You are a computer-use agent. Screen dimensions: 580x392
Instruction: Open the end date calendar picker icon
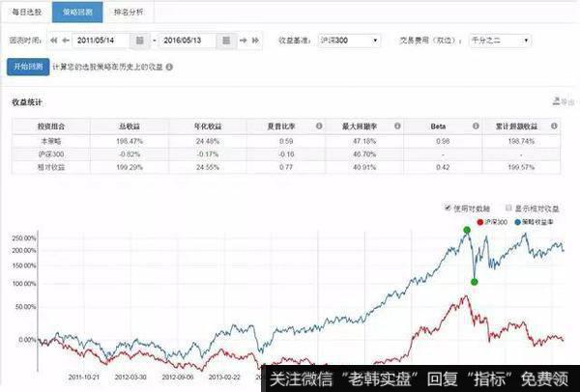pos(226,41)
